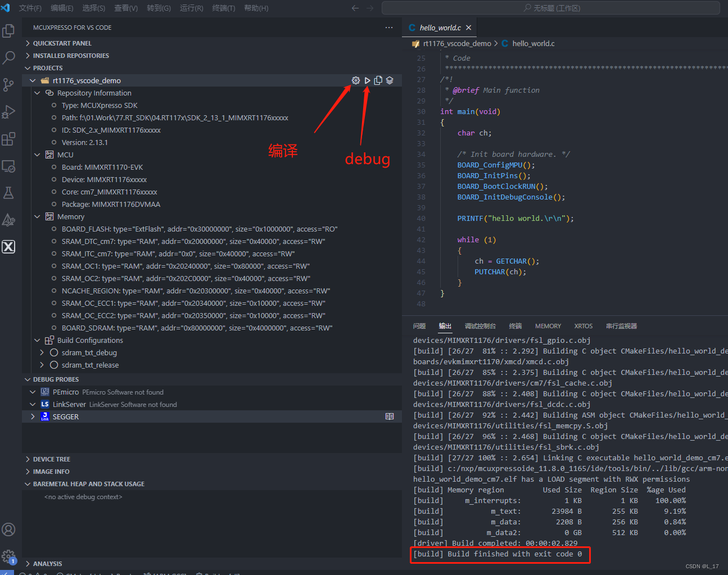Switch to the MEMORY panel tab
Image resolution: width=728 pixels, height=575 pixels.
click(x=548, y=326)
